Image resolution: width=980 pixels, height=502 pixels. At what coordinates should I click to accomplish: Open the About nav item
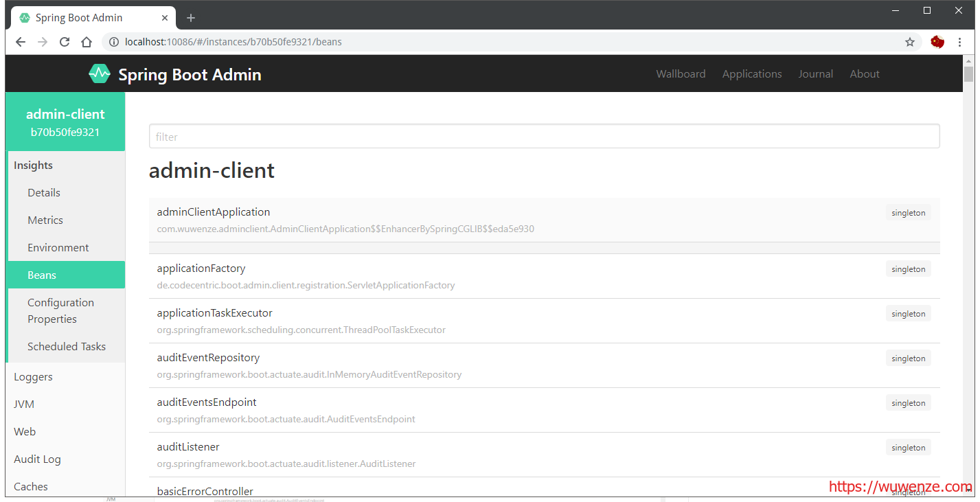point(865,73)
